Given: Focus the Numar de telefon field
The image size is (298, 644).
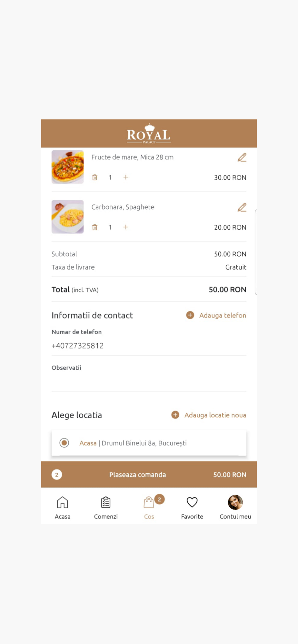Looking at the screenshot, I should pyautogui.click(x=149, y=346).
